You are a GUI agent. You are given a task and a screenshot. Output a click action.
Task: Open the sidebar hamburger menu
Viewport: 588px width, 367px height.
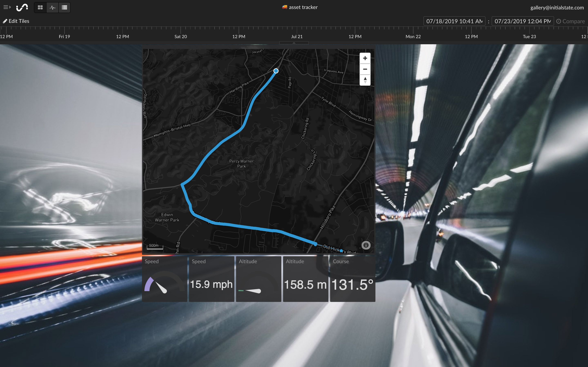click(7, 7)
